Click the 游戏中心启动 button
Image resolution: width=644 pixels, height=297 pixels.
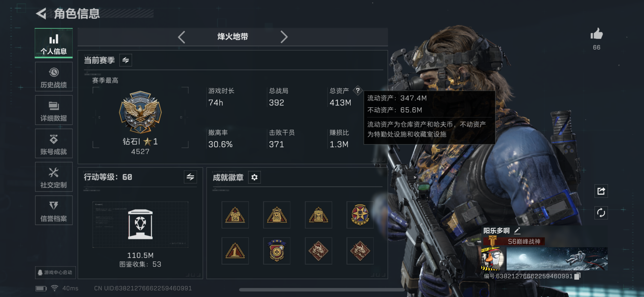click(x=55, y=273)
